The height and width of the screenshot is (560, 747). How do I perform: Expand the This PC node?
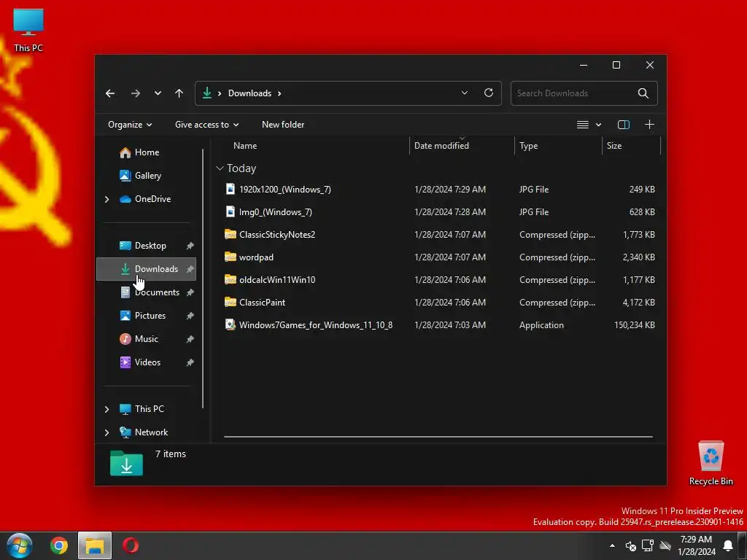(107, 409)
